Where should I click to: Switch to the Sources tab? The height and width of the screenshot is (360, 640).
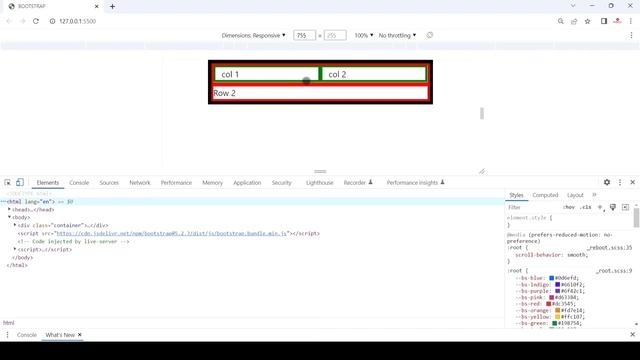[x=109, y=182]
